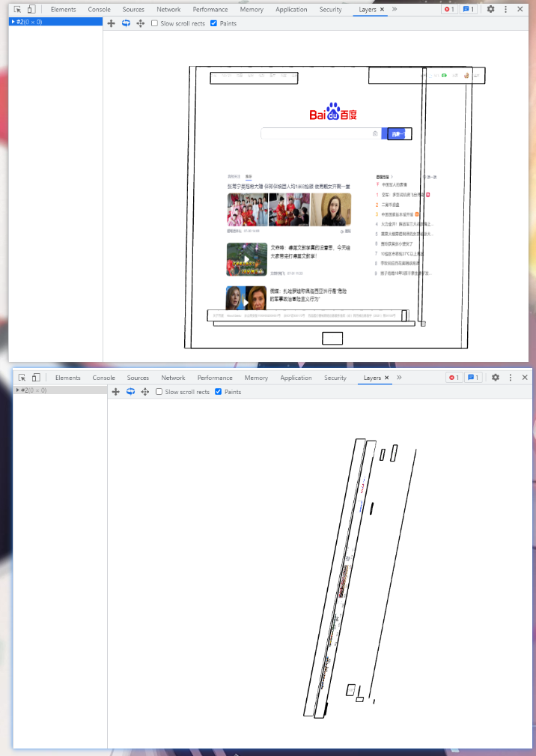This screenshot has width=536, height=756.
Task: Open Elements tab in lower DevTools
Action: [x=68, y=378]
